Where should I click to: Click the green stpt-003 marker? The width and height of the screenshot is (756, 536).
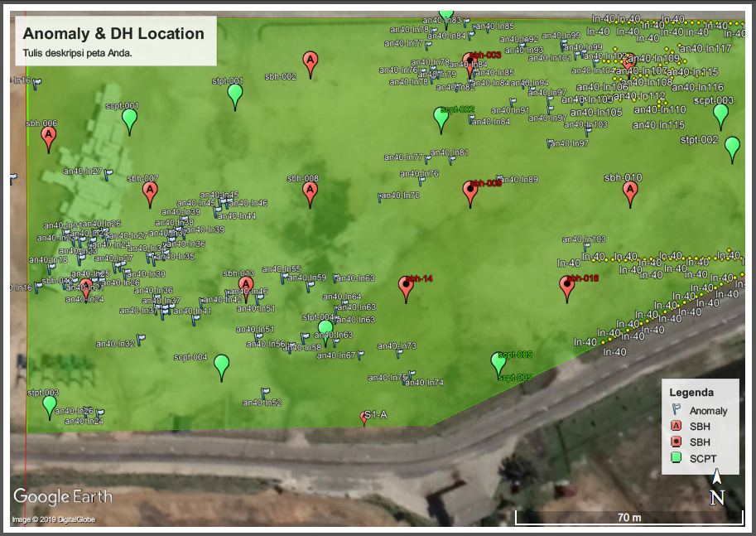50,406
